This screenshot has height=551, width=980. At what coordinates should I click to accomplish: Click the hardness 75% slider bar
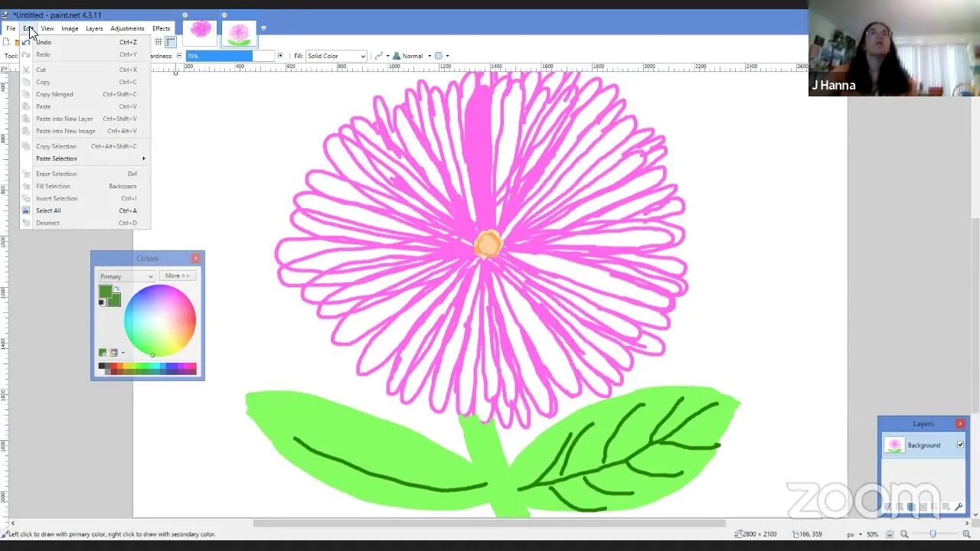point(230,56)
